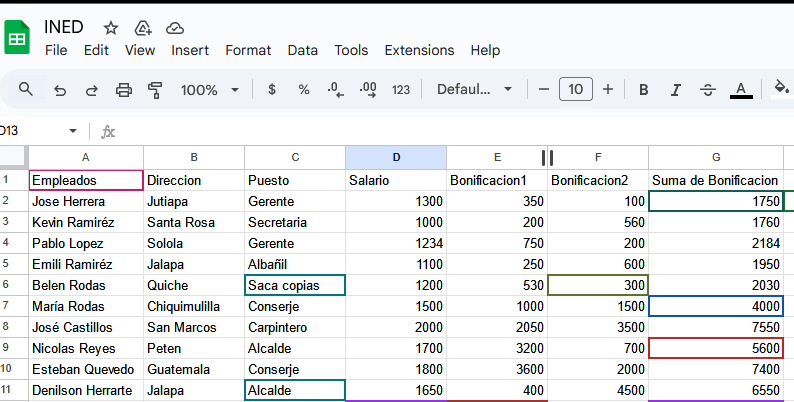The height and width of the screenshot is (402, 794).
Task: Select cell with value 5600
Action: 716,348
